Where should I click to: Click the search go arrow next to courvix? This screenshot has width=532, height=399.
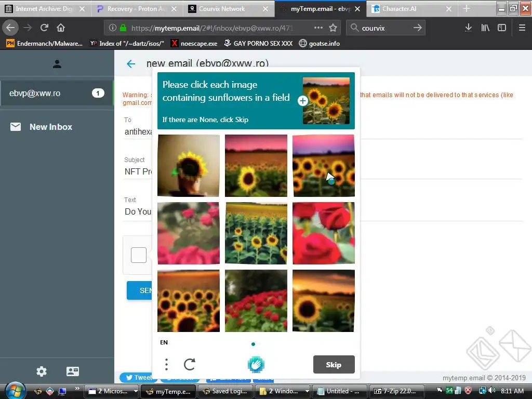[x=418, y=28]
